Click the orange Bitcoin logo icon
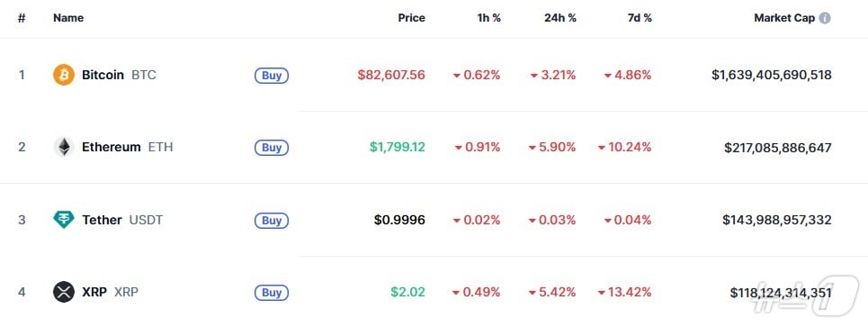This screenshot has height=327, width=868. [x=64, y=75]
